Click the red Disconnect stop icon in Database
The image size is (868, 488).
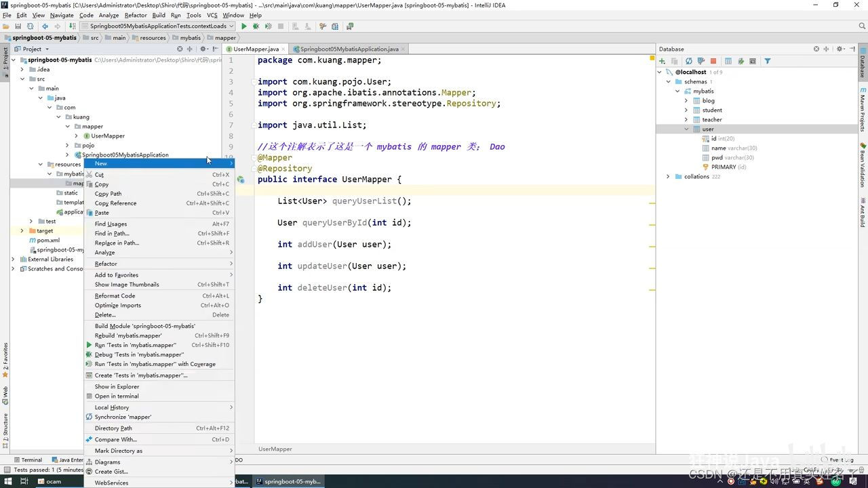pyautogui.click(x=713, y=61)
